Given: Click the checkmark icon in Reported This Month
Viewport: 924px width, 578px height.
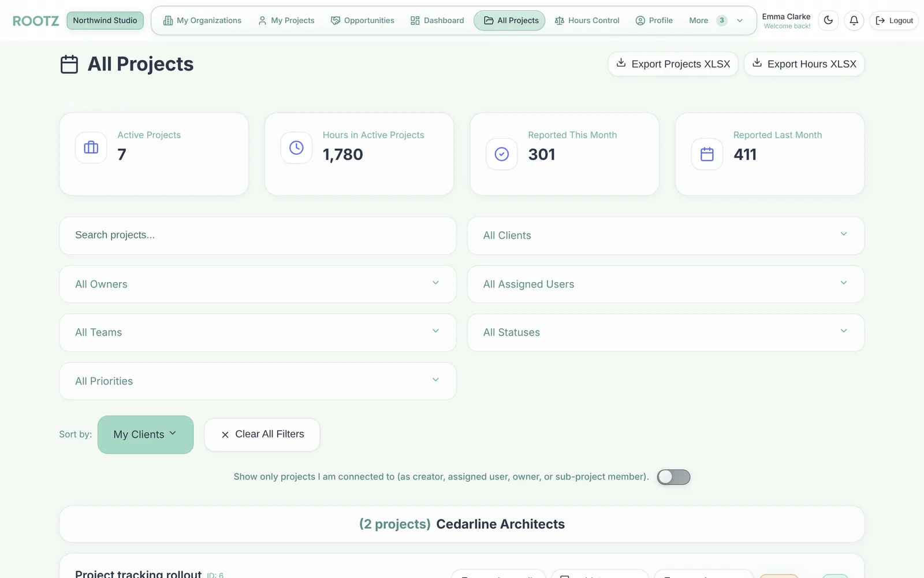Looking at the screenshot, I should (502, 154).
